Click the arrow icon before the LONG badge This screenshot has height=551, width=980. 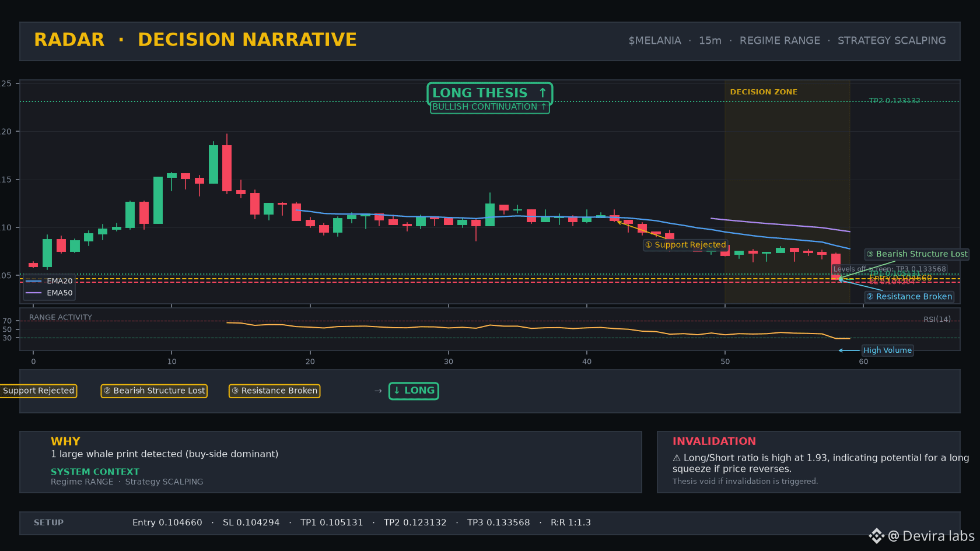coord(378,391)
